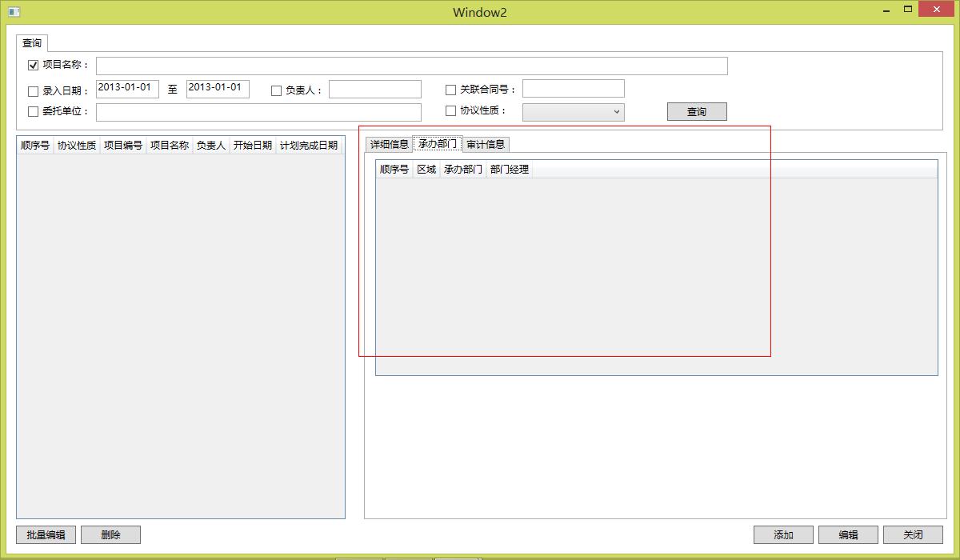Close Window2 with the X button
The width and height of the screenshot is (960, 560).
pos(936,10)
